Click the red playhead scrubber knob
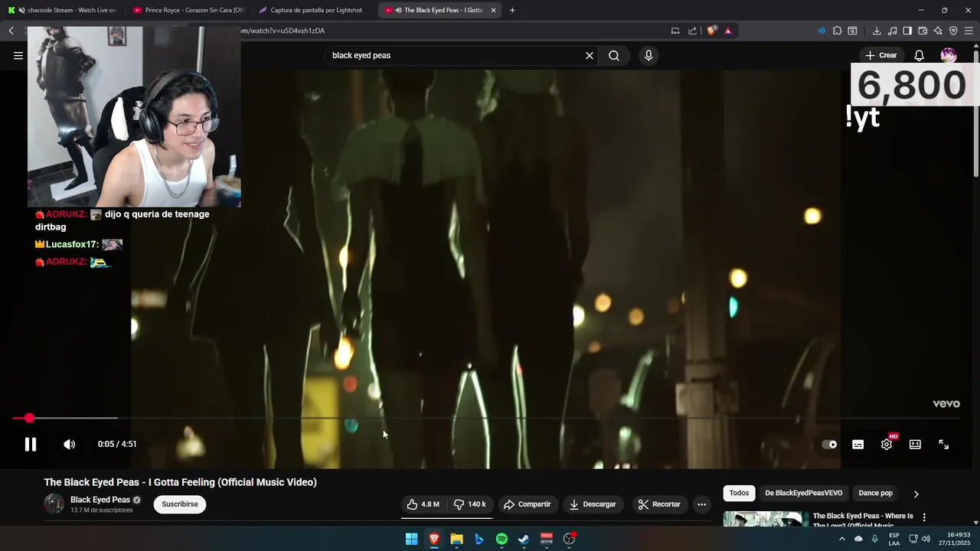Screen dimensions: 980x551 (x=29, y=418)
